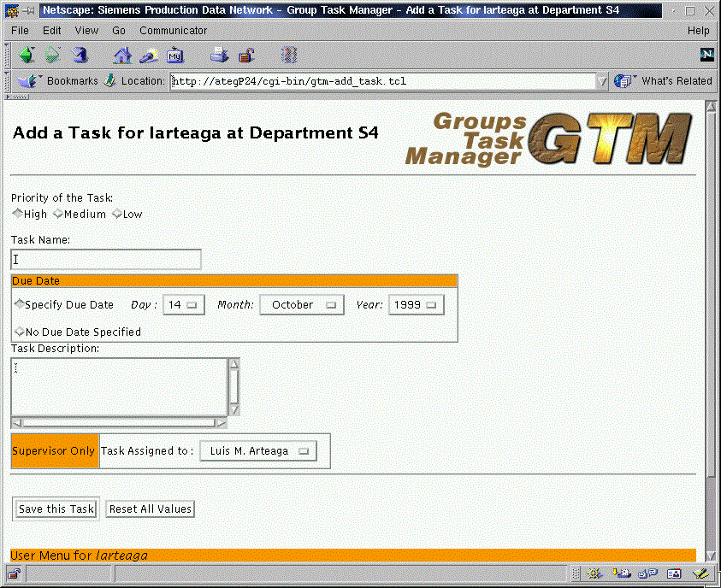The width and height of the screenshot is (721, 588).
Task: Click the Task Description scroll-right arrow
Action: pos(222,422)
